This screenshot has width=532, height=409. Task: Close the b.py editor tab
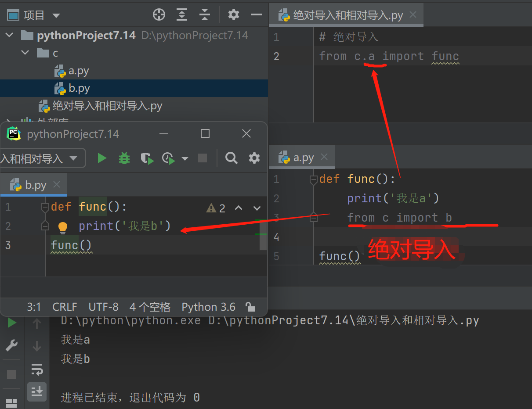coord(56,184)
